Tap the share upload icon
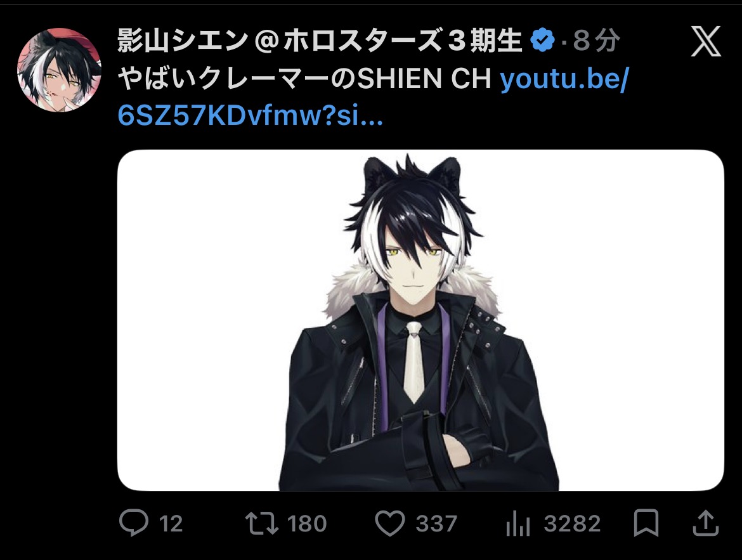 pyautogui.click(x=706, y=523)
